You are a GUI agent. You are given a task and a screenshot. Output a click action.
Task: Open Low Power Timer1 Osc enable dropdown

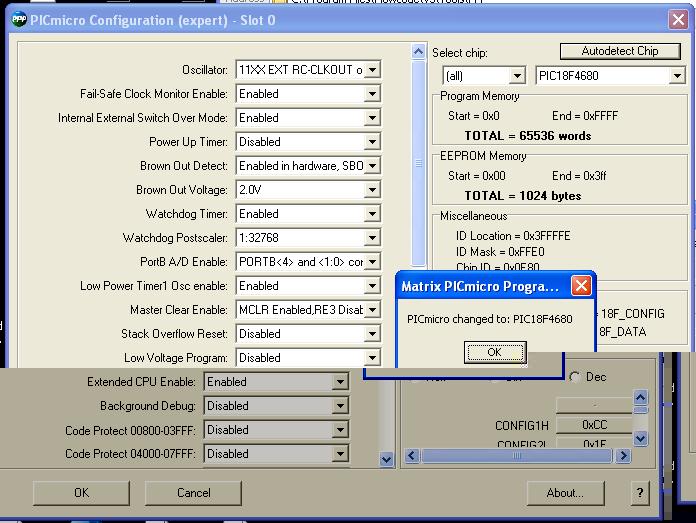tap(372, 285)
